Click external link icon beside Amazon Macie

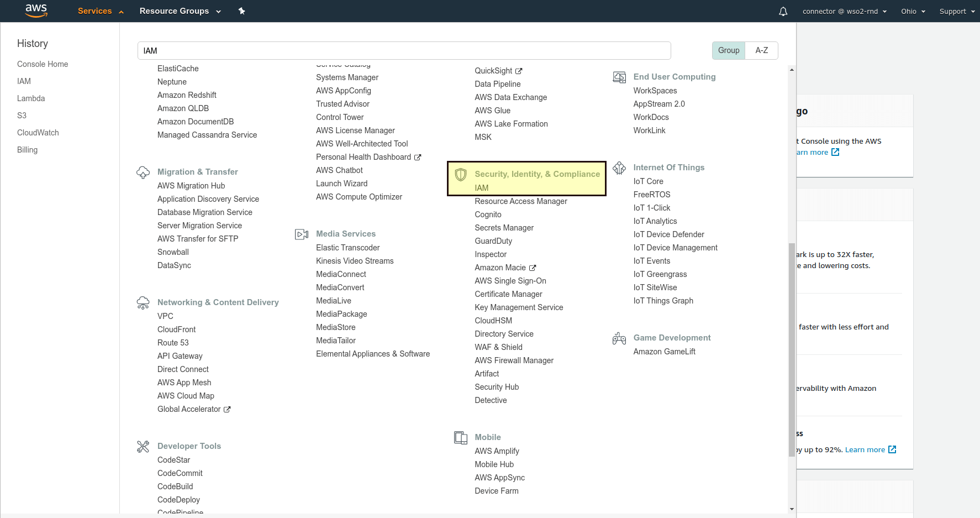click(533, 268)
